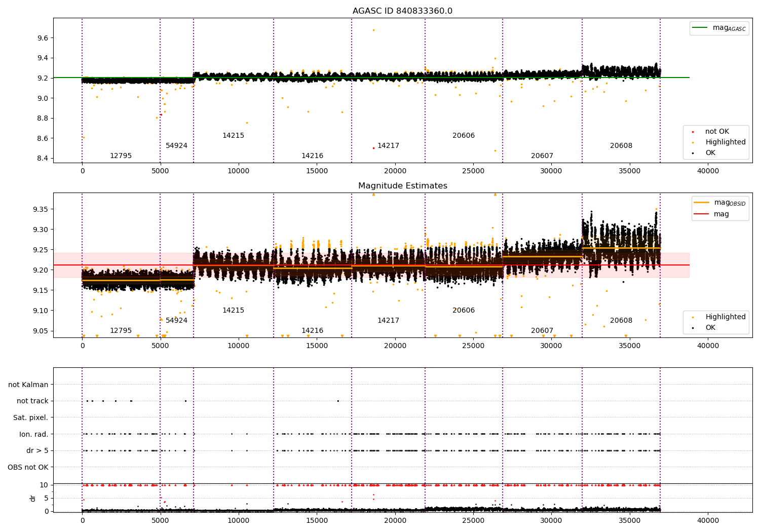Click the 10 tick on the dr axis
Image resolution: width=760 pixels, height=532 pixels.
click(x=44, y=485)
